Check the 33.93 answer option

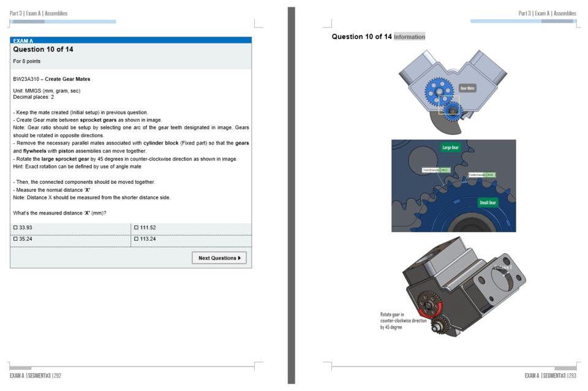coord(15,227)
